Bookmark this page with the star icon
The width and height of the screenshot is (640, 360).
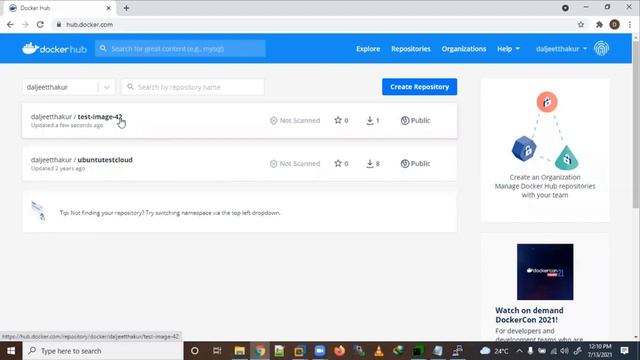(x=581, y=24)
